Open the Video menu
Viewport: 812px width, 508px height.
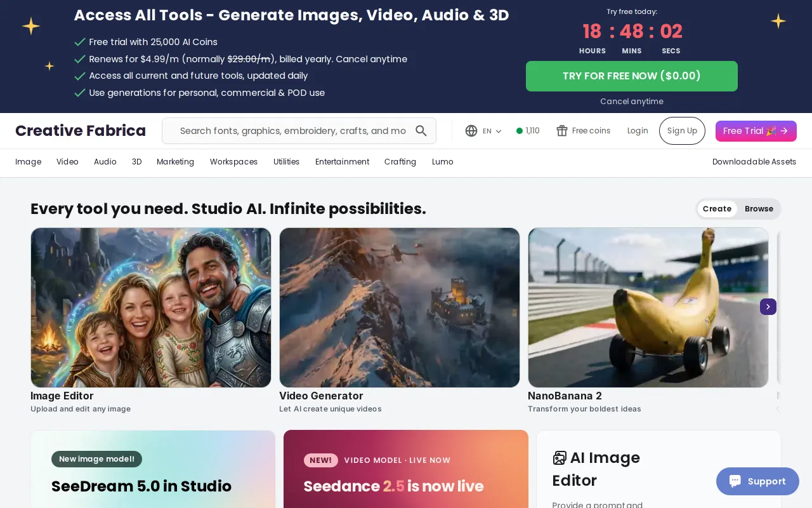pos(67,162)
